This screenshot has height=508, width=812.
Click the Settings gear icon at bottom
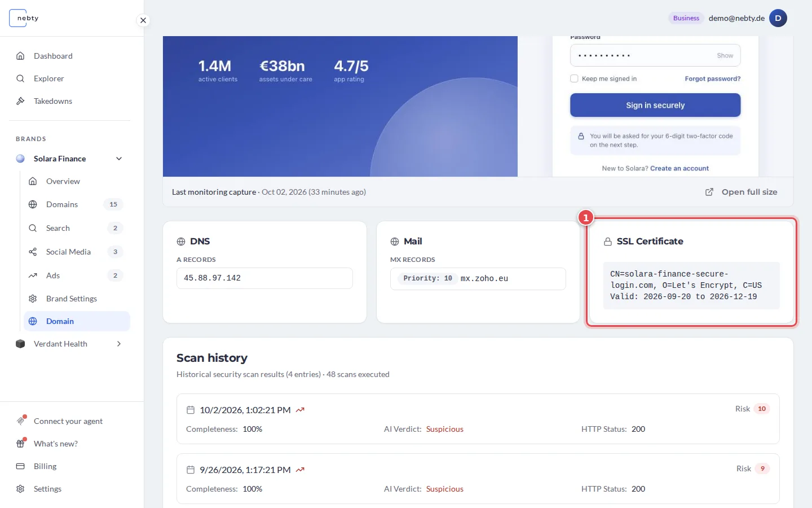tap(20, 489)
